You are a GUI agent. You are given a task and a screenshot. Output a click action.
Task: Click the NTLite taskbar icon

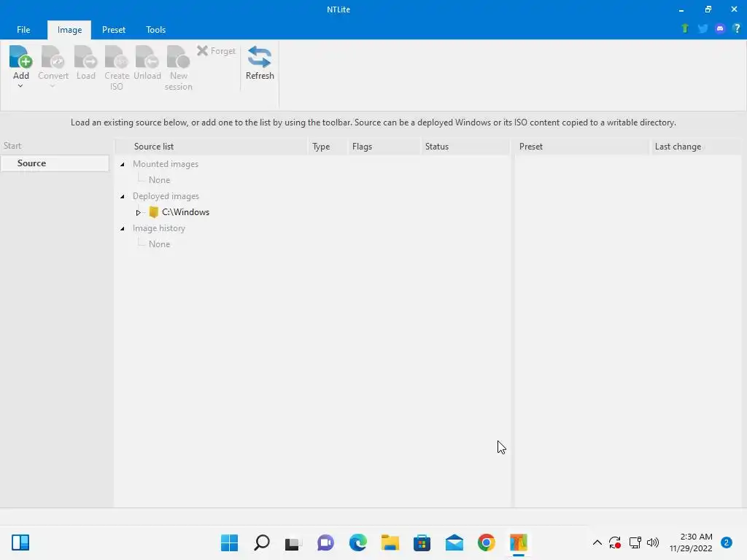pyautogui.click(x=519, y=542)
